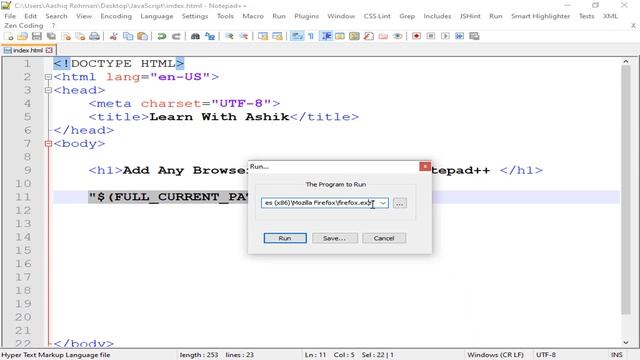The height and width of the screenshot is (360, 640).
Task: Click the Paste clipboard icon
Action: tap(142, 36)
